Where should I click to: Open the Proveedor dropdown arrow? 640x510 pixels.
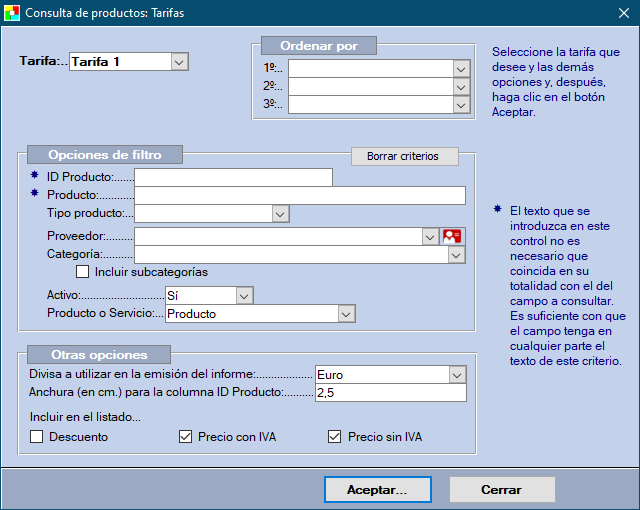pyautogui.click(x=429, y=236)
